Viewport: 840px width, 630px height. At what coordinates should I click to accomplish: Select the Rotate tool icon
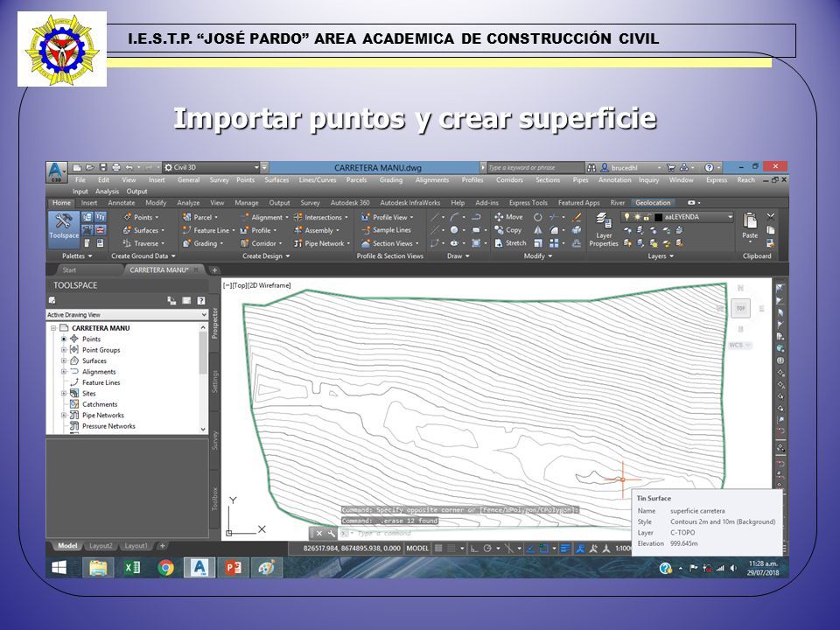(x=538, y=217)
